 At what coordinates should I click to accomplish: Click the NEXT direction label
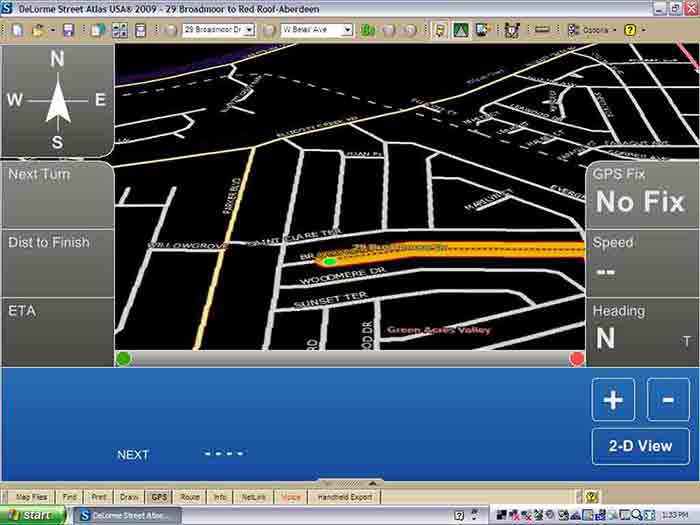click(x=133, y=454)
